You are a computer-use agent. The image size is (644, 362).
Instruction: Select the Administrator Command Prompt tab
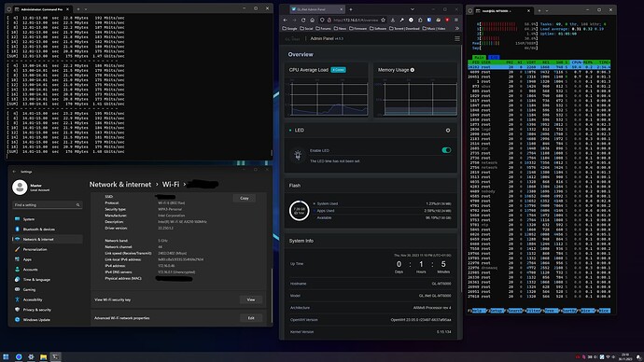tap(42, 9)
